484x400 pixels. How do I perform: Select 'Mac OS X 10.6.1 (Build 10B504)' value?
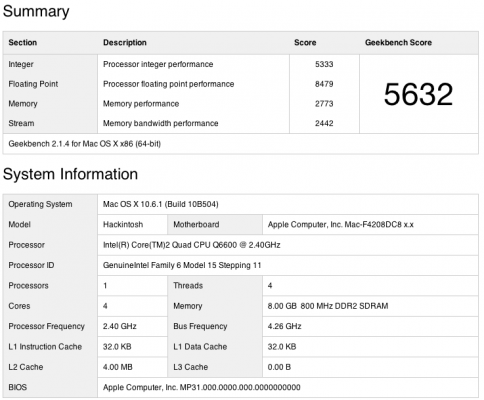point(161,204)
